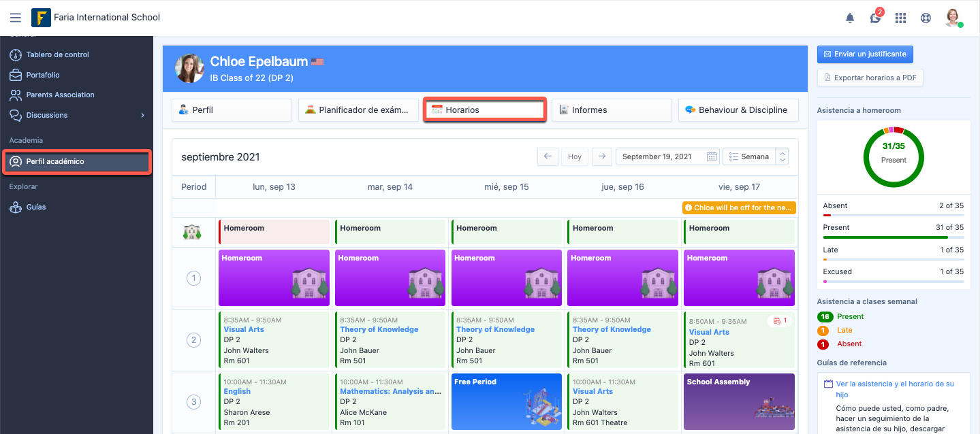Open the hamburger navigation menu
This screenshot has height=434, width=980.
coord(16,18)
